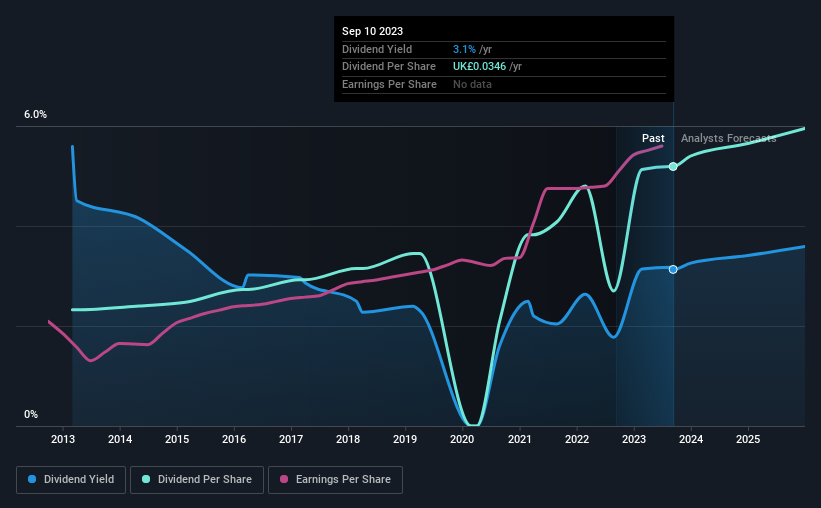The width and height of the screenshot is (821, 508).
Task: Click the teal Dividend Per Share legend dot
Action: pos(146,479)
